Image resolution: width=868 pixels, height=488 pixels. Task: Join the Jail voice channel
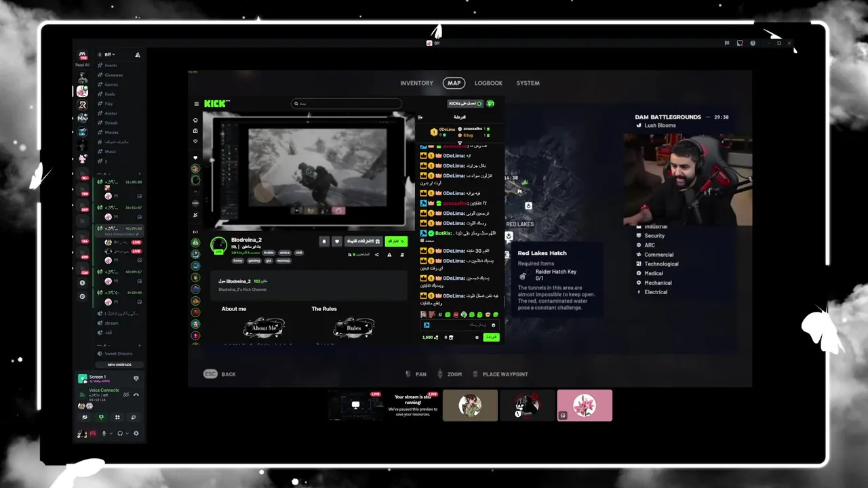click(108, 333)
